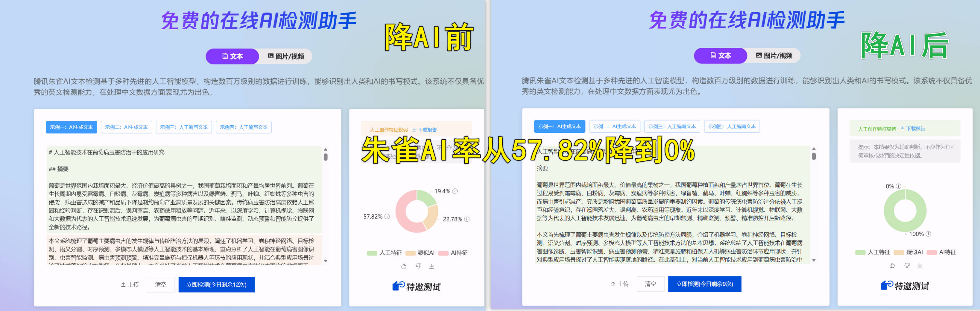This screenshot has height=311, width=980.
Task: Choose 示例三: 人工编写文本 in left panel
Action: click(184, 127)
